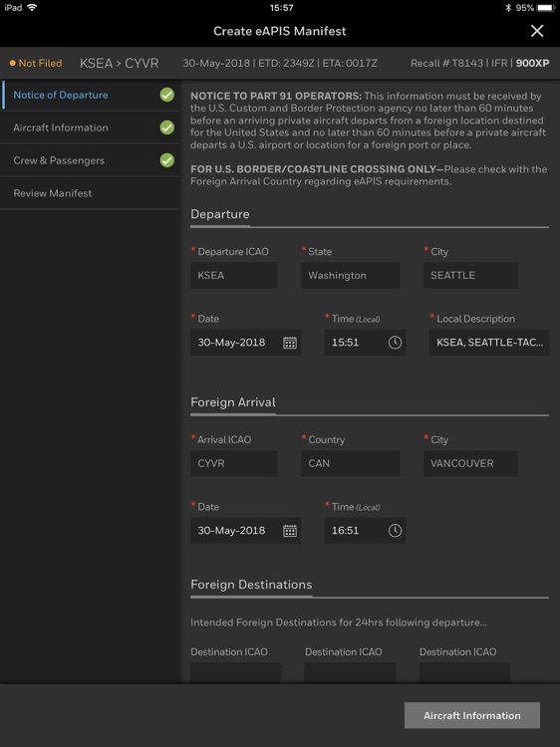Click the Departure section heading
560x747 pixels.
[x=219, y=214]
